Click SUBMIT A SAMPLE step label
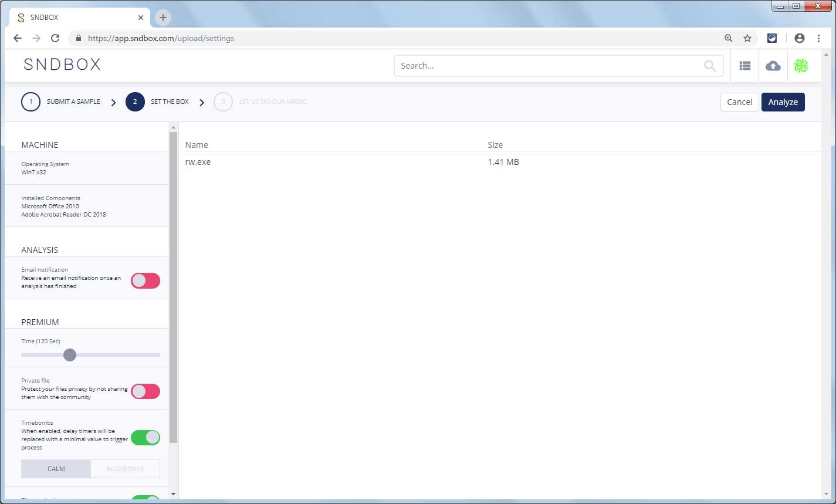The height and width of the screenshot is (504, 836). tap(73, 102)
